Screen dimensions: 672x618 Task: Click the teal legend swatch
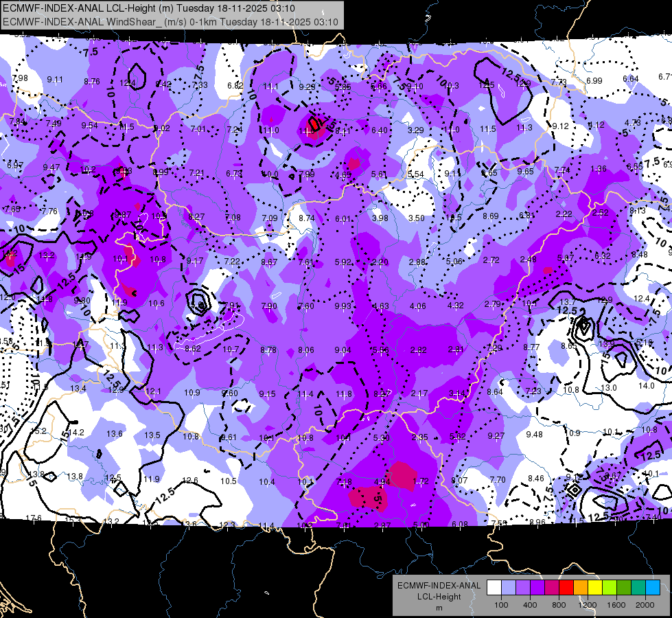(638, 588)
